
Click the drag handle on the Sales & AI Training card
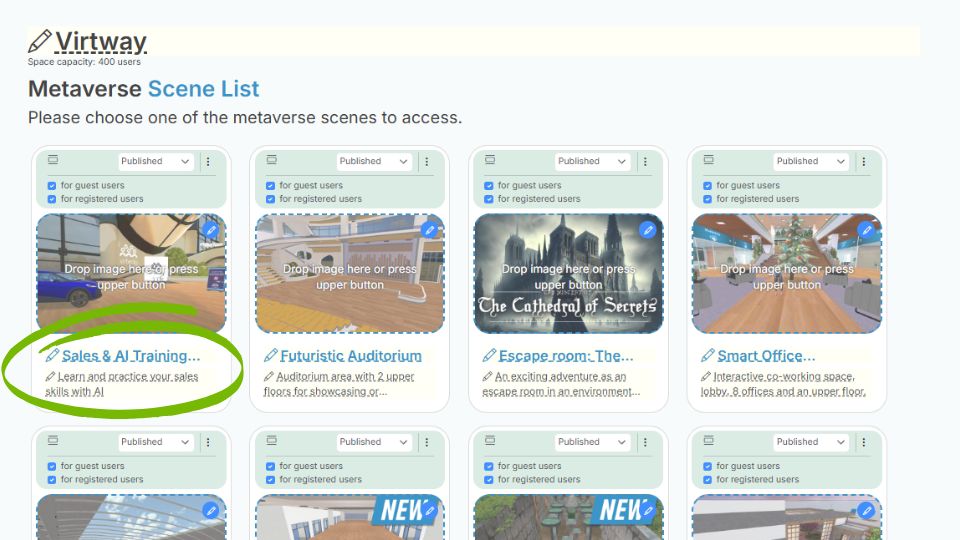[53, 160]
